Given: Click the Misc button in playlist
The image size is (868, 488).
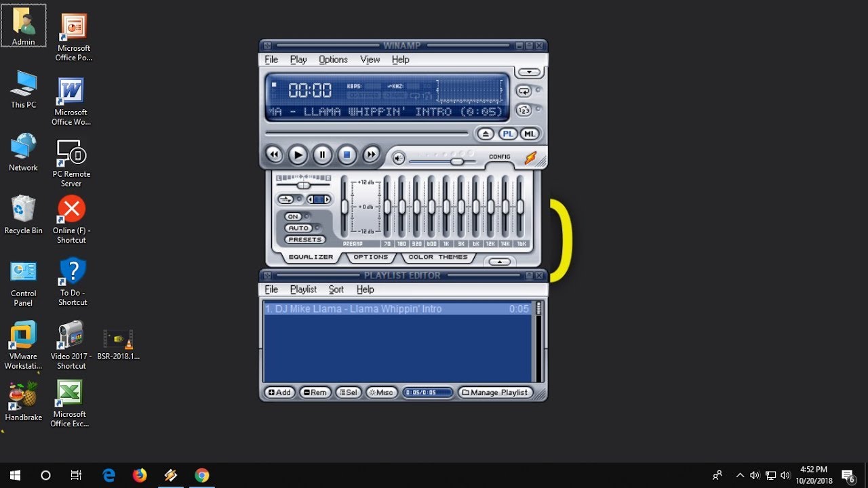Looking at the screenshot, I should (381, 392).
